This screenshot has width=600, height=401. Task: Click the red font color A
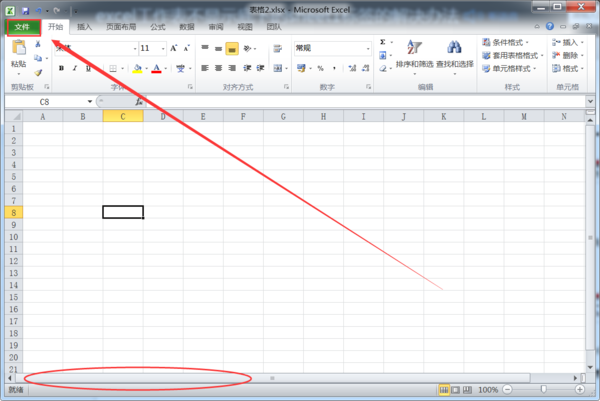point(157,68)
